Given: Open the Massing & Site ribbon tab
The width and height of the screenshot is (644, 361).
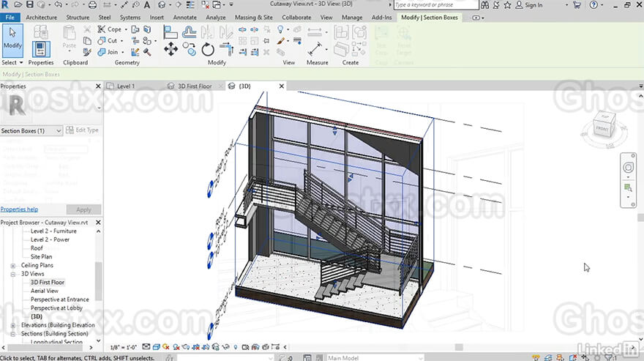Looking at the screenshot, I should [x=253, y=18].
